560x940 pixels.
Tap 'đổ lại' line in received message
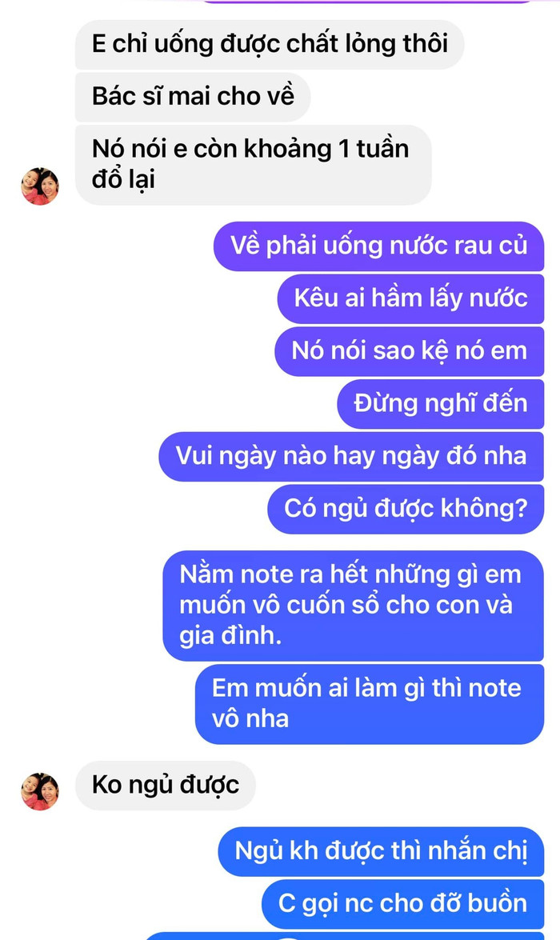123,180
